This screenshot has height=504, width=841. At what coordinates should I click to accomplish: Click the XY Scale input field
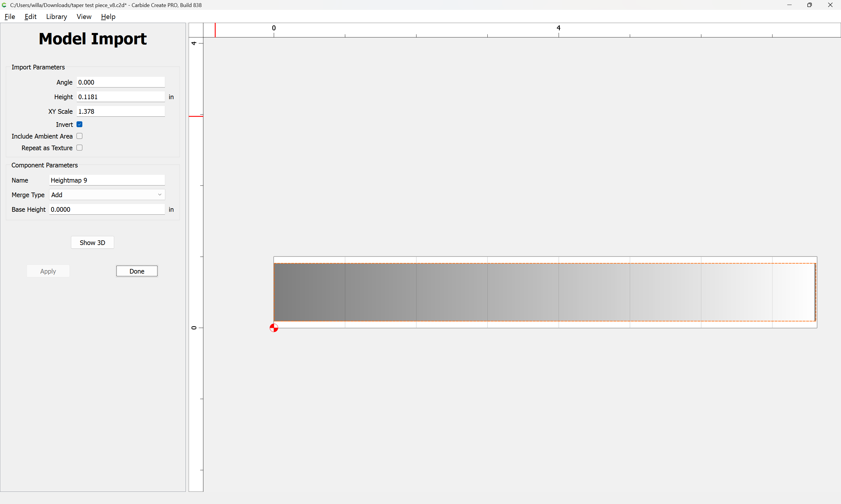tap(120, 111)
